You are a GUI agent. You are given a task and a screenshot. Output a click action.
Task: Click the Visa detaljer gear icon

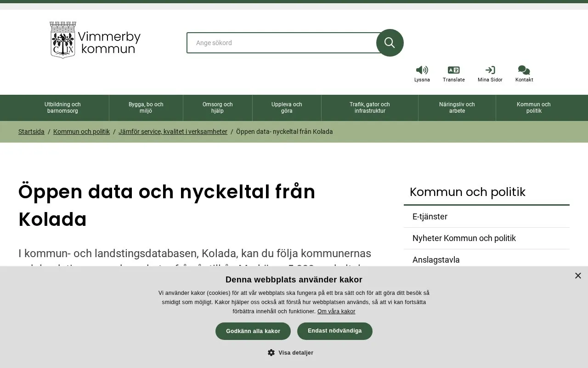click(271, 352)
